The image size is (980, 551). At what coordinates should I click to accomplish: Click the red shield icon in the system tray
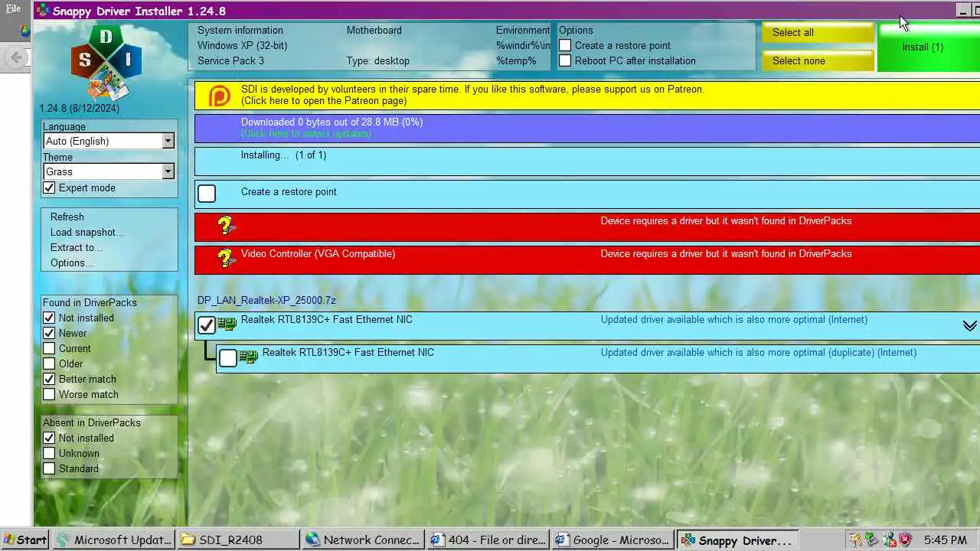tap(905, 540)
